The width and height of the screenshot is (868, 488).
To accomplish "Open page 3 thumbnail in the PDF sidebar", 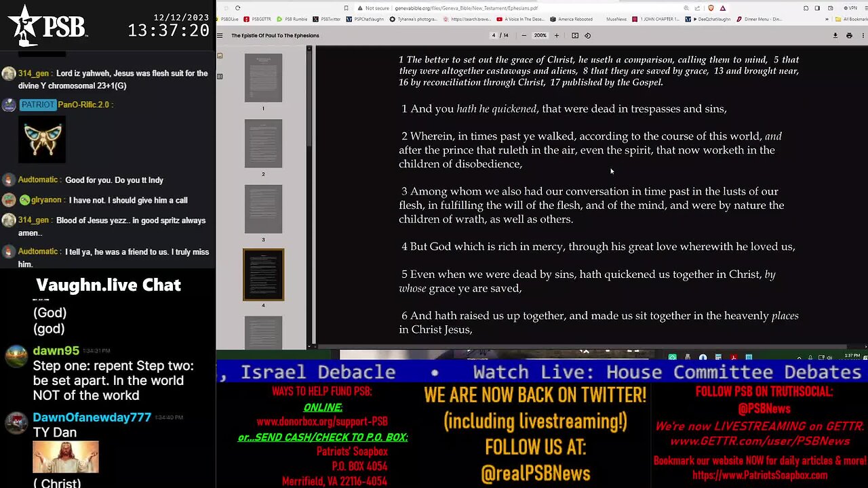I will pyautogui.click(x=263, y=209).
